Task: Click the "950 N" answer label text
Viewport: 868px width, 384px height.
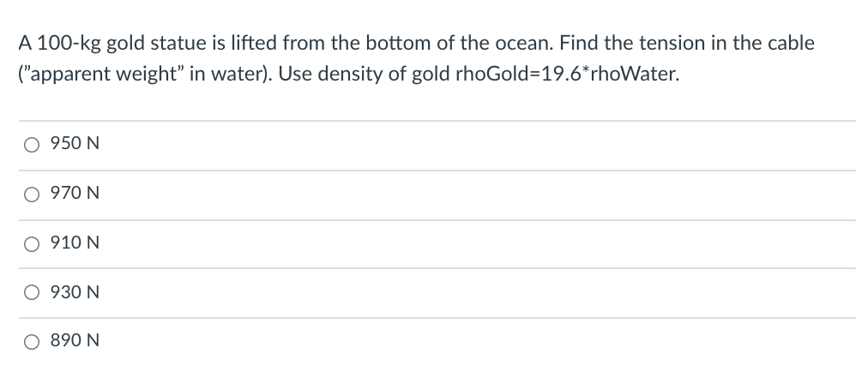Action: click(75, 144)
